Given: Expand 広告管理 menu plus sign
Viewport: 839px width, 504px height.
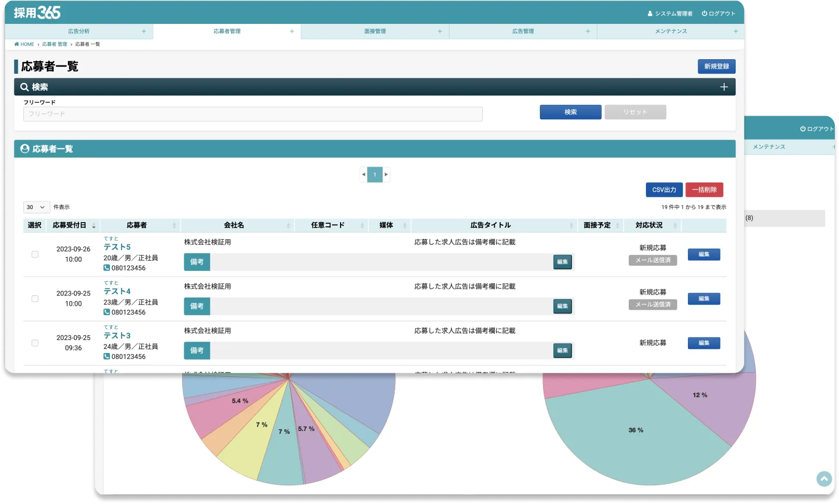Looking at the screenshot, I should (588, 31).
